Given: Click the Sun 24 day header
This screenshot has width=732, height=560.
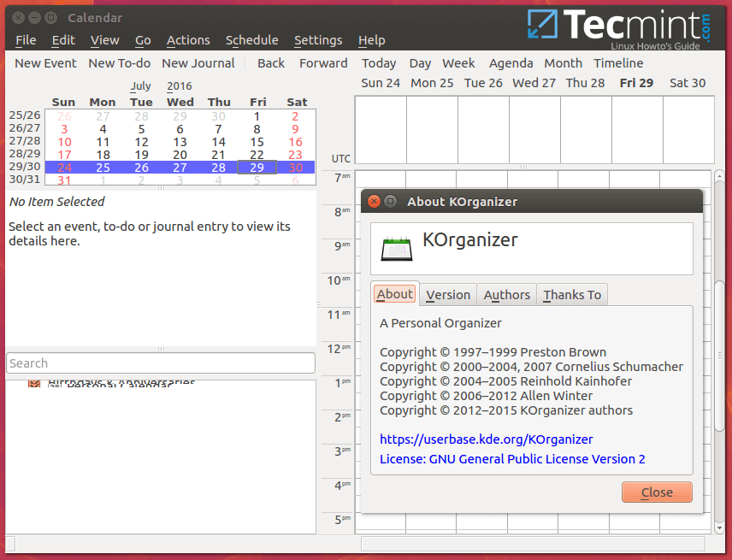Looking at the screenshot, I should coord(381,83).
